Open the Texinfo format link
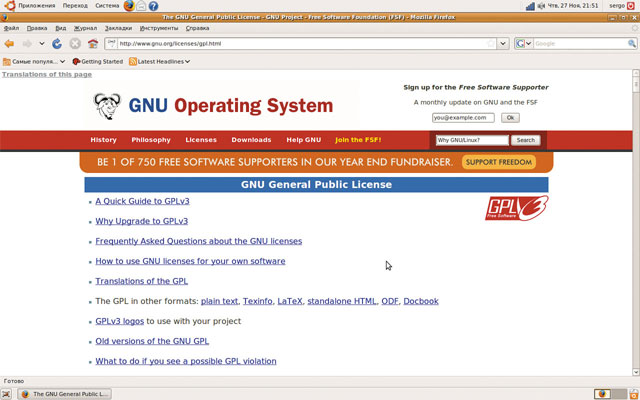 point(258,301)
